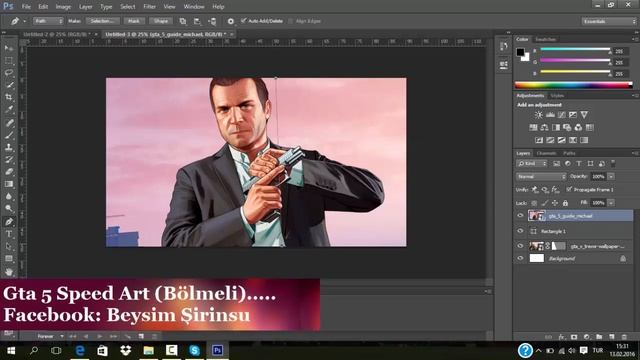Toggle Propagate Frame 1 checkbox

tap(569, 189)
